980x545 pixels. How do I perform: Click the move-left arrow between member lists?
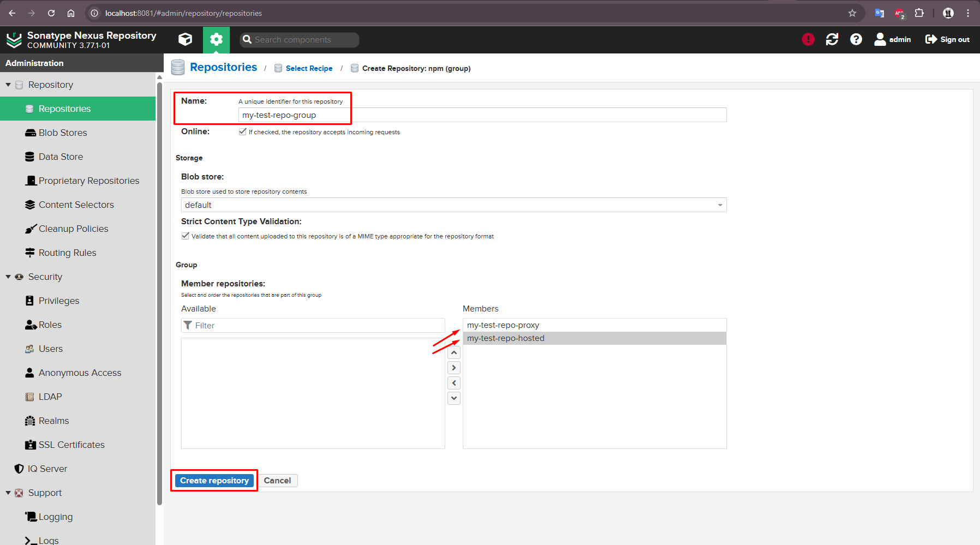tap(454, 383)
